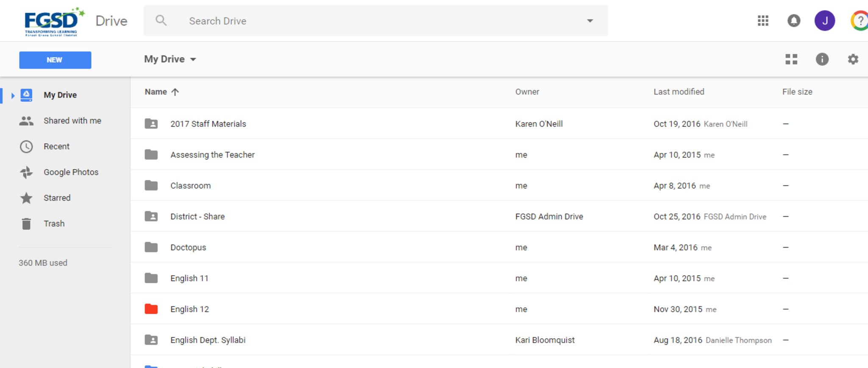The height and width of the screenshot is (368, 868).
Task: Open the notifications bell
Action: [793, 21]
